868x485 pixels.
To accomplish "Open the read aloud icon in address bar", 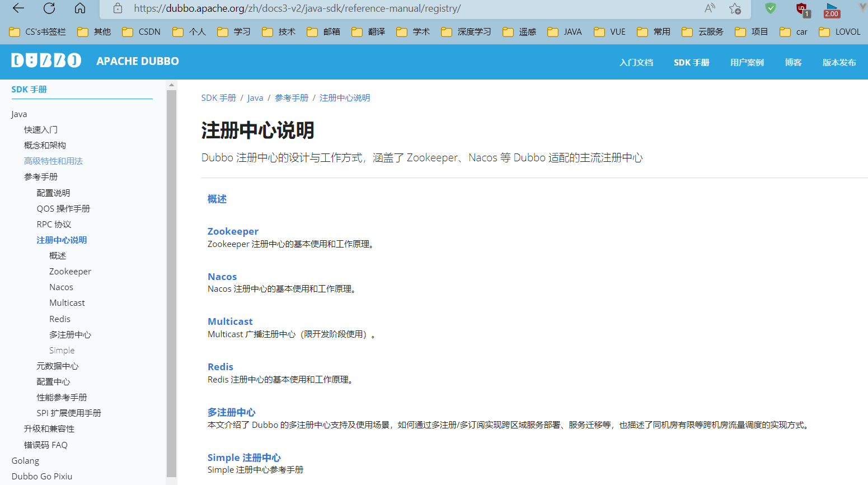I will click(710, 8).
